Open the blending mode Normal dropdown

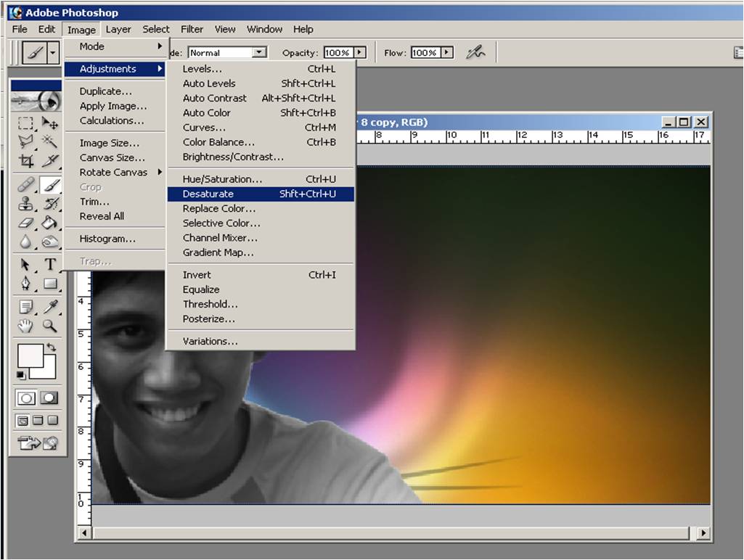[259, 53]
